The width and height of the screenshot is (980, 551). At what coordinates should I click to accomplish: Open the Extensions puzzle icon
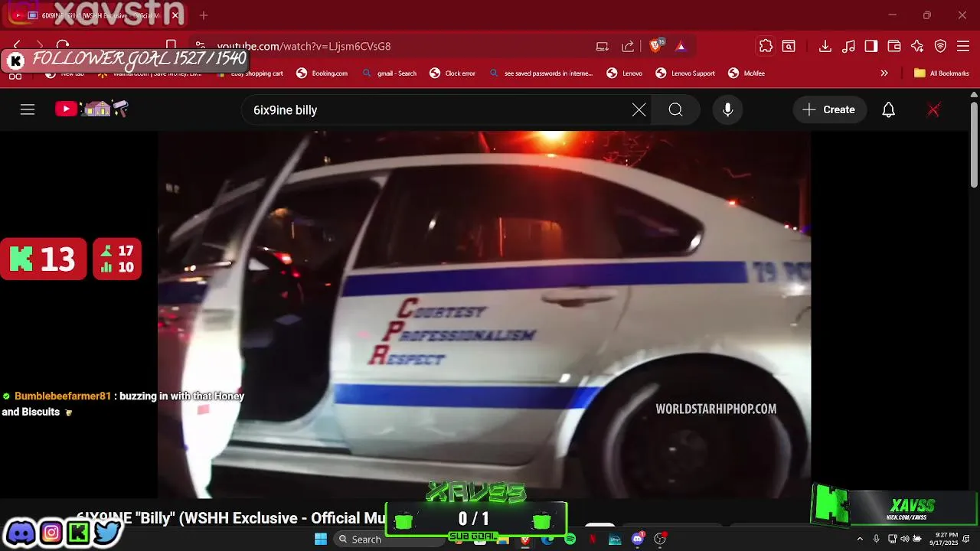[766, 46]
